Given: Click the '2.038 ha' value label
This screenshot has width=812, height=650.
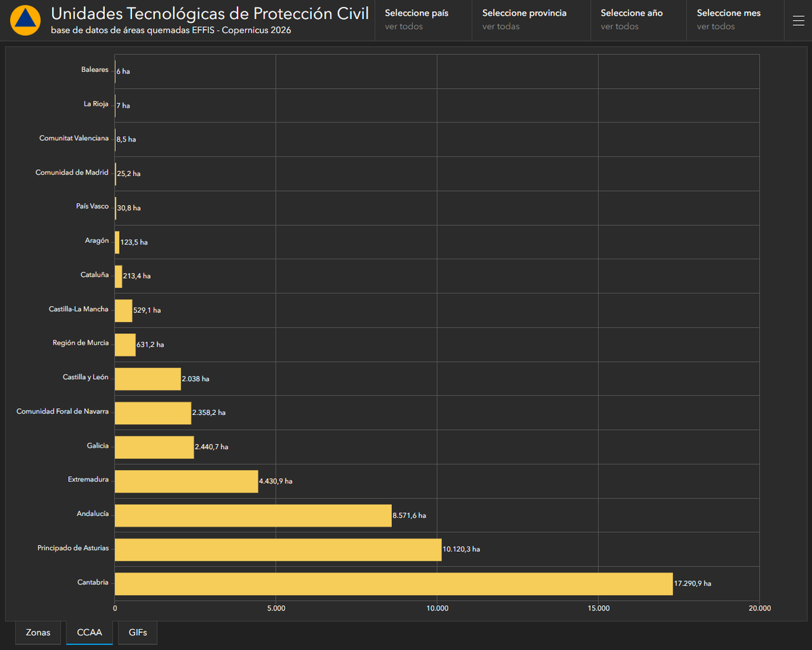Looking at the screenshot, I should coord(196,379).
